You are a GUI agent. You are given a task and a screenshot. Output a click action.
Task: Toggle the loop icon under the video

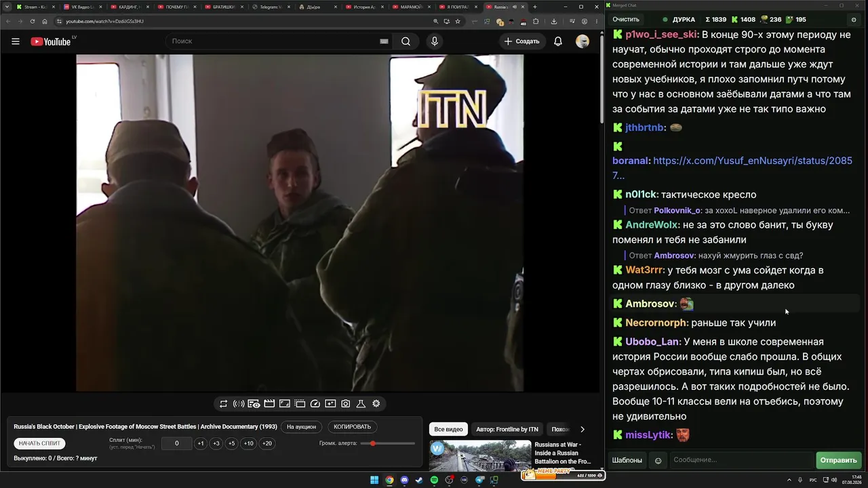[223, 404]
